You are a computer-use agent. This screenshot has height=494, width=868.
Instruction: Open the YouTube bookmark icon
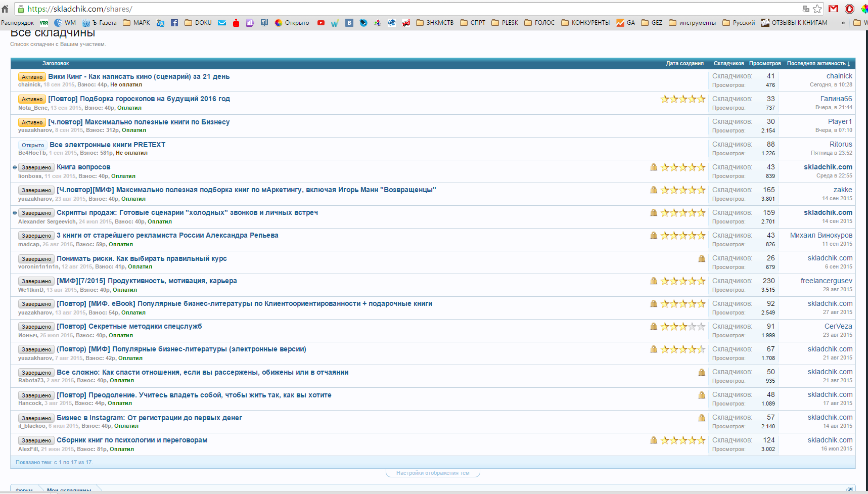click(x=321, y=23)
